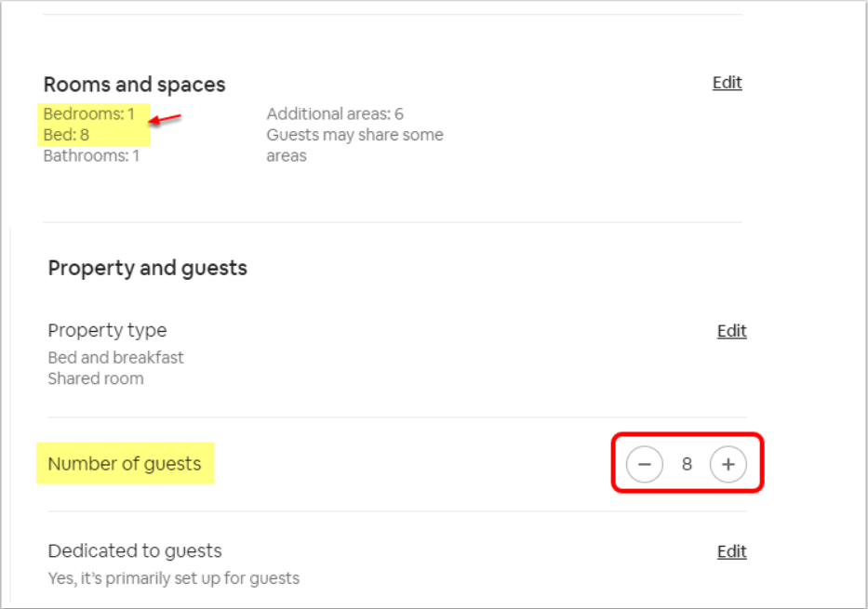Click the guest count value 8
Viewport: 868px width, 609px height.
[687, 464]
